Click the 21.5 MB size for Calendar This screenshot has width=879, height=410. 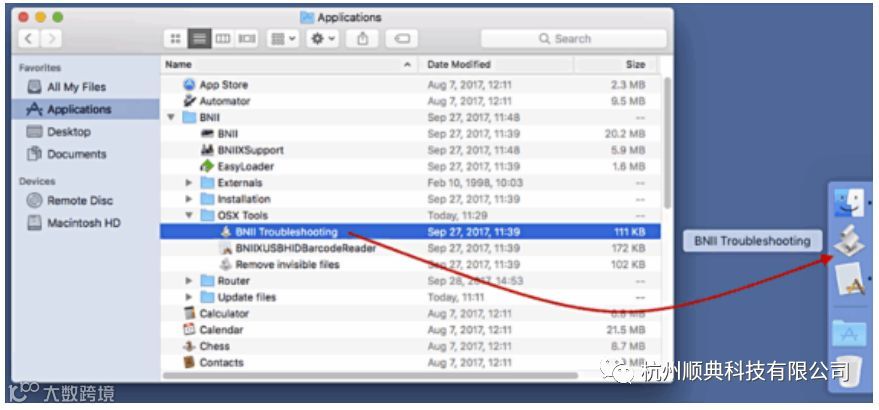(626, 330)
